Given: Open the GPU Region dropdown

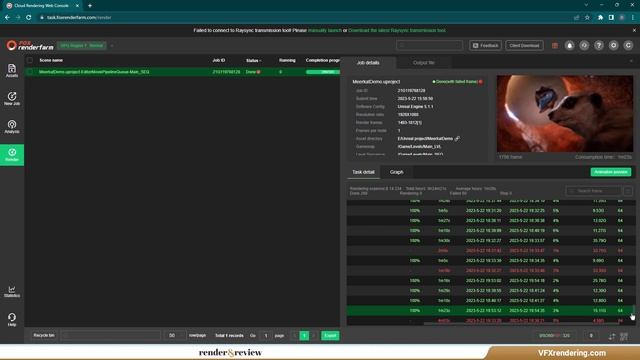Looking at the screenshot, I should [82, 45].
